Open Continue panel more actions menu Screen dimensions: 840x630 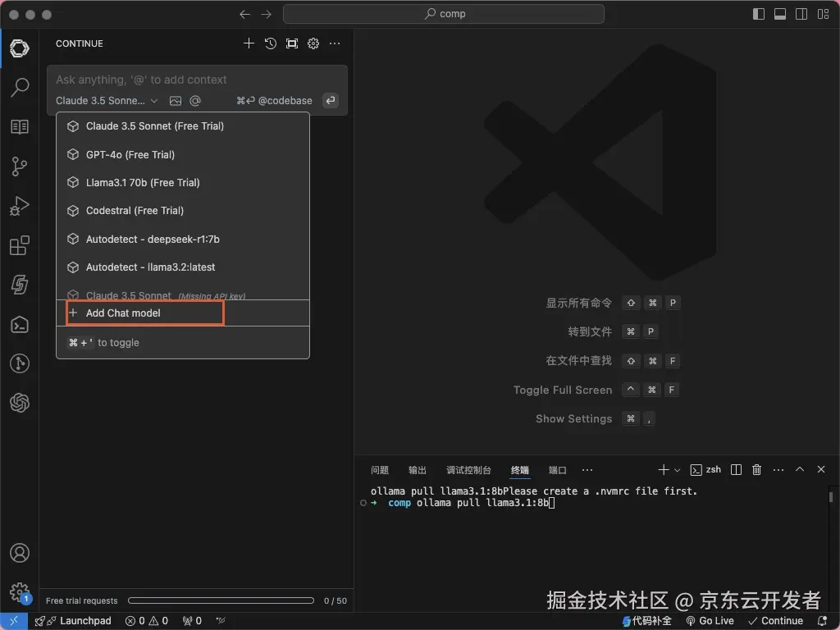[335, 43]
